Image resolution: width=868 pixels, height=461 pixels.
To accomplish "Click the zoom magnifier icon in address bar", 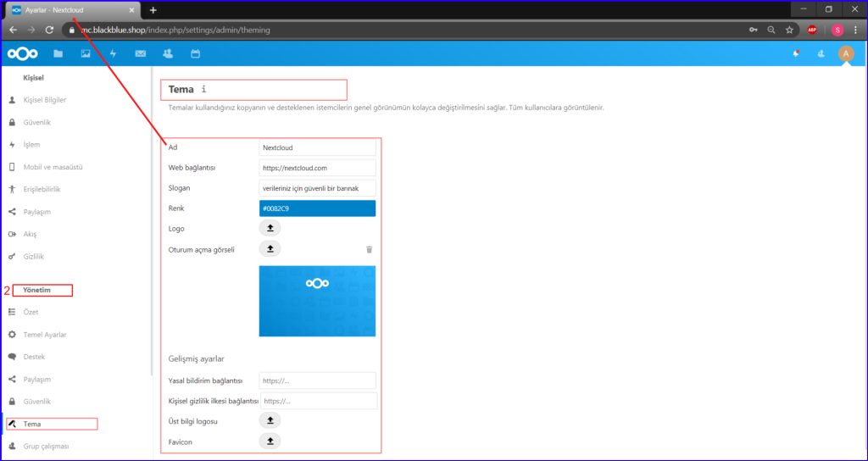I will (771, 30).
